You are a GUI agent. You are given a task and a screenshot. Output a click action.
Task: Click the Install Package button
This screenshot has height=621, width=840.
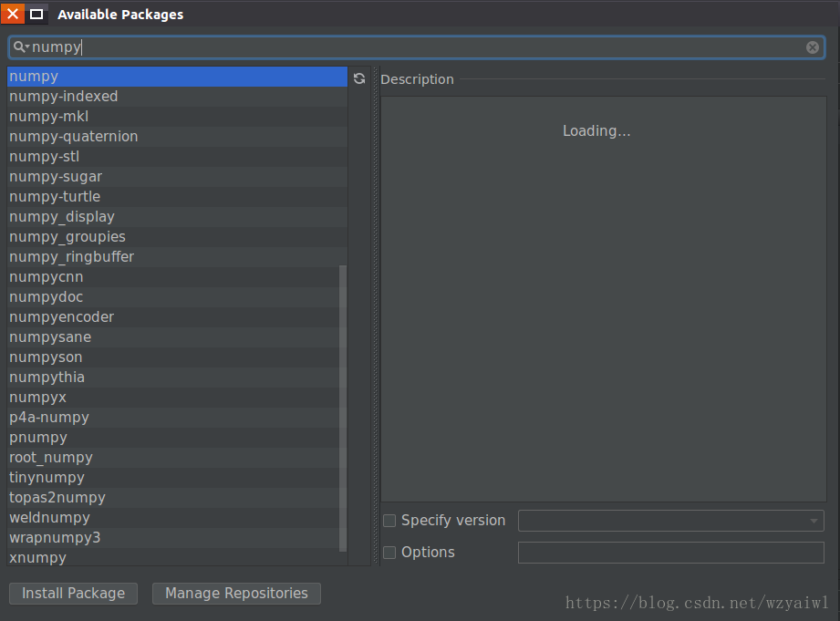tap(73, 593)
